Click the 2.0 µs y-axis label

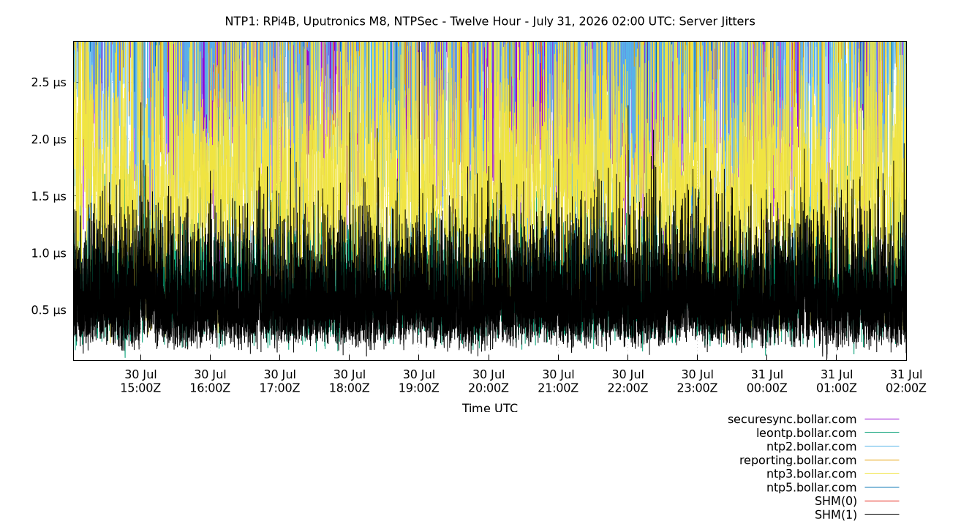[x=49, y=139]
